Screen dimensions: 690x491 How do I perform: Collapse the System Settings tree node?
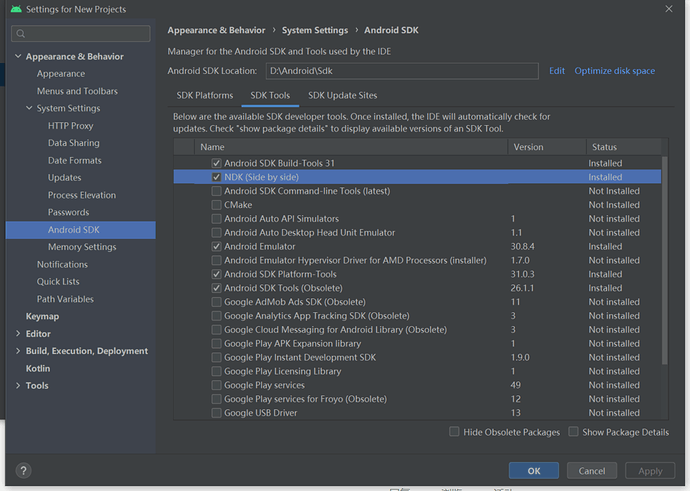pos(29,109)
